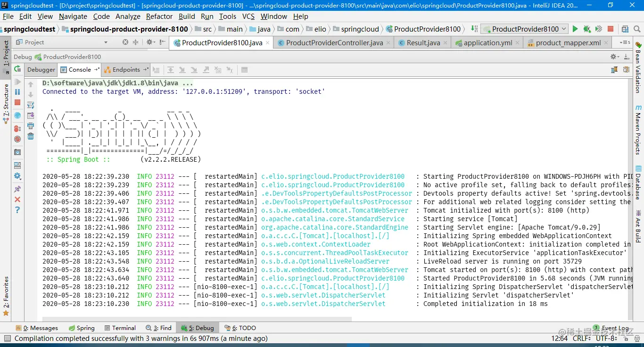This screenshot has width=644, height=347.
Task: Print the console output
Action: tap(31, 126)
